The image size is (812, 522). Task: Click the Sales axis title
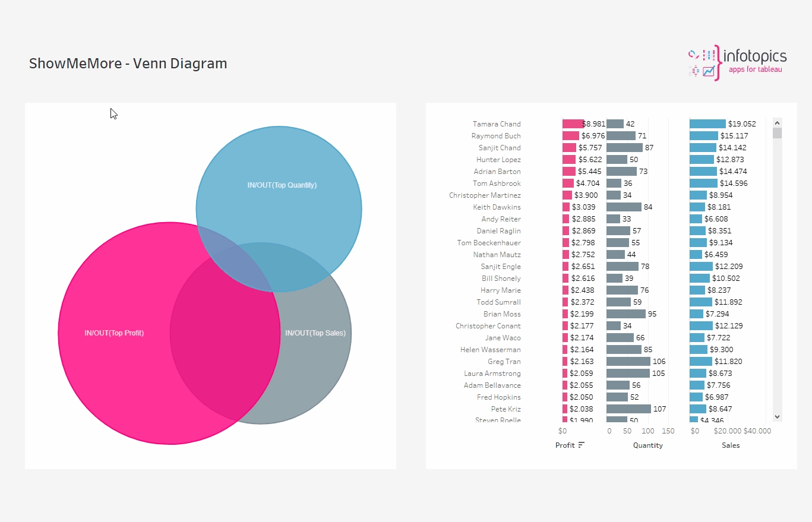point(731,445)
